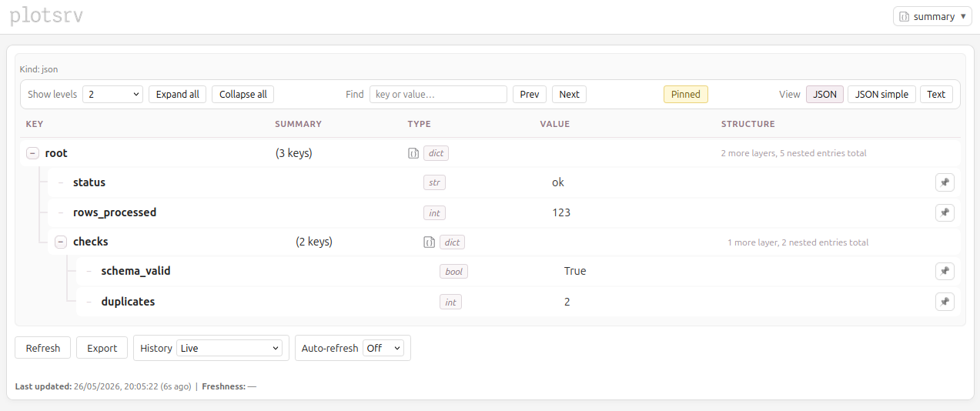
Task: Switch to Text view
Action: (x=936, y=94)
